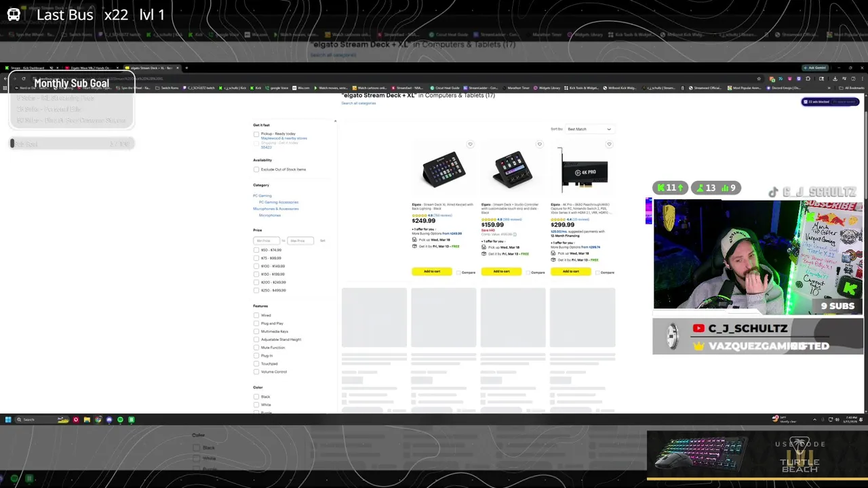
Task: Check the $100 - $149.99 price filter
Action: pos(256,266)
